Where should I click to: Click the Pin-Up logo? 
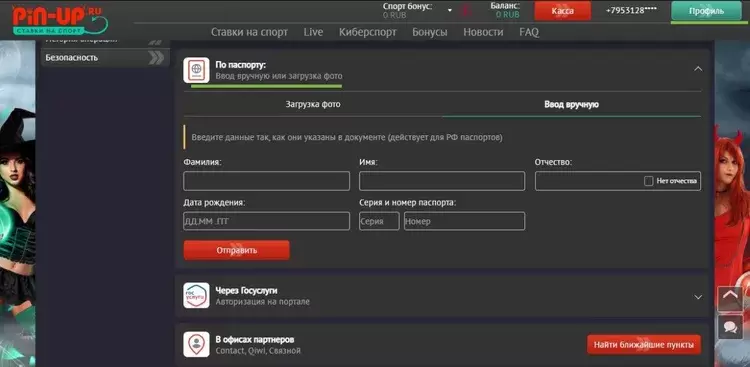click(60, 19)
